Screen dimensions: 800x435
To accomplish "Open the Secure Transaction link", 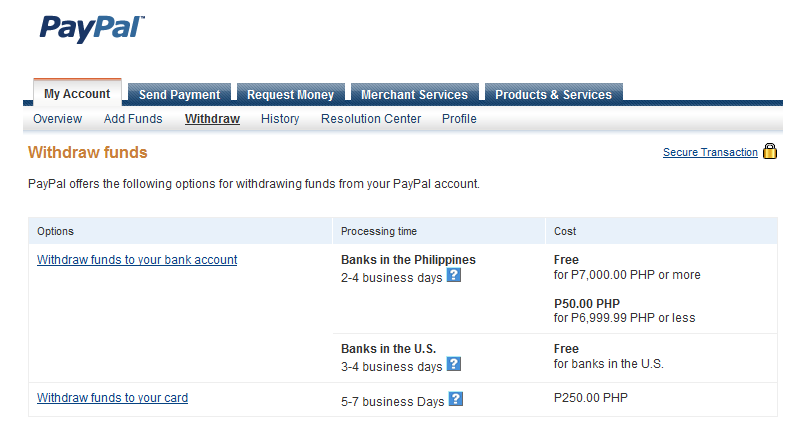I will tap(710, 153).
